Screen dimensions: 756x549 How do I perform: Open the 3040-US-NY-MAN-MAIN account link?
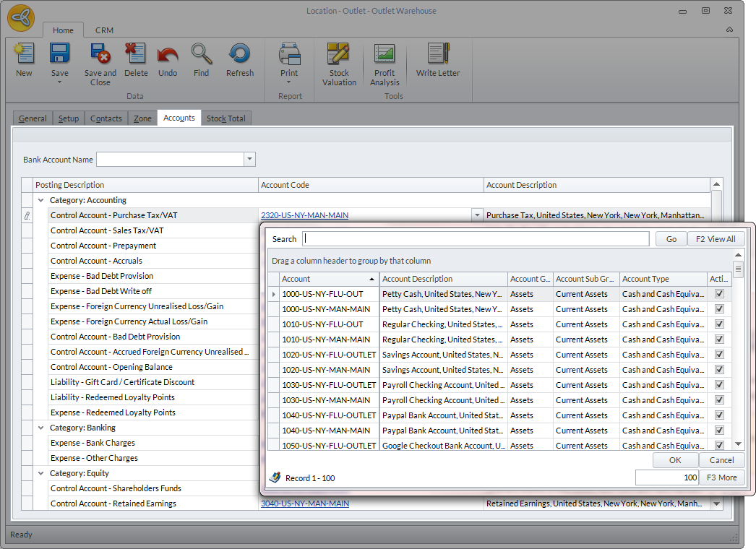305,503
